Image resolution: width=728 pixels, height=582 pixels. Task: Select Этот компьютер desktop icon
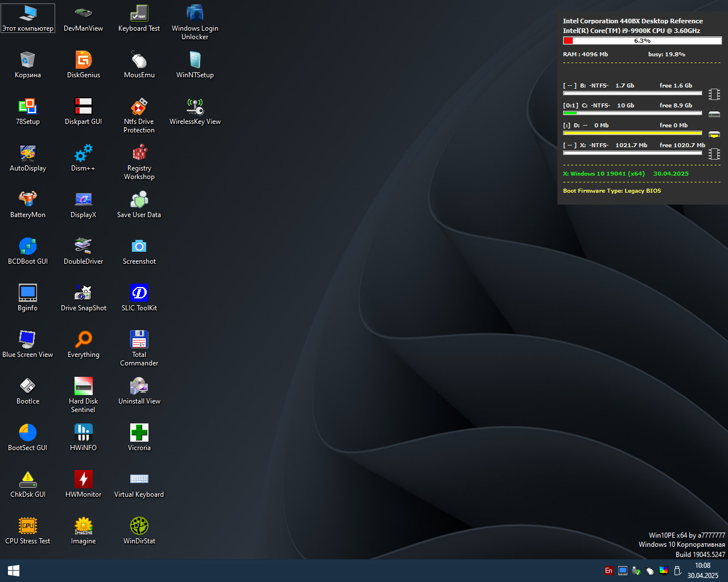coord(27,18)
